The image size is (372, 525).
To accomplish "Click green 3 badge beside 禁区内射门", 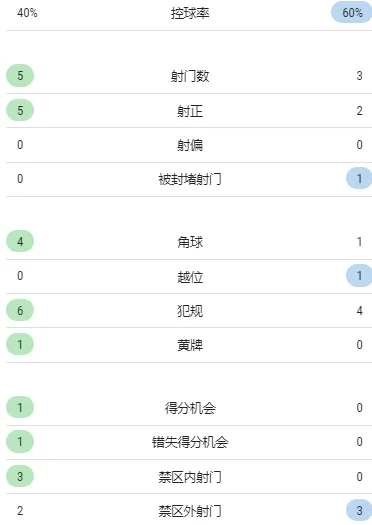I will click(x=20, y=476).
